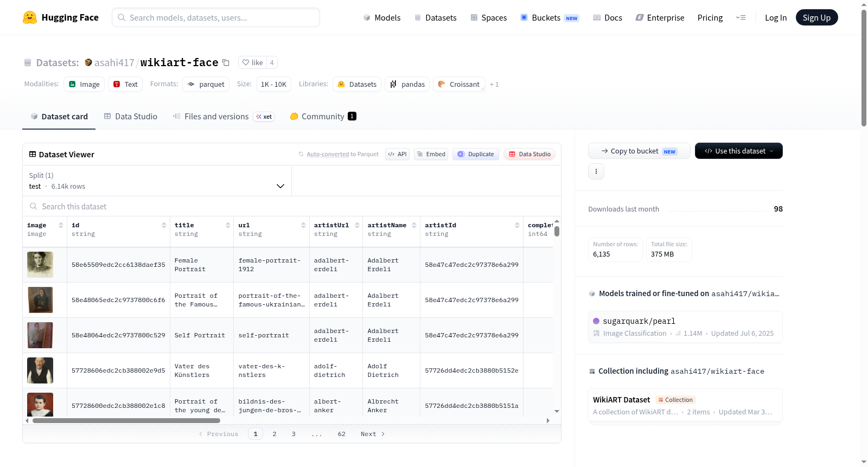Open sugarquark/pearl model card
The image size is (868, 467).
(x=685, y=327)
